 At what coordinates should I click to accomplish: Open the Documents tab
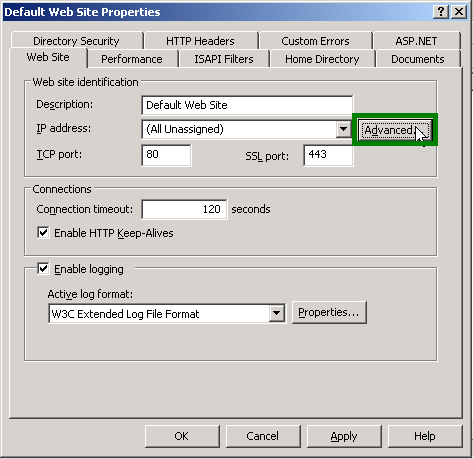[418, 59]
